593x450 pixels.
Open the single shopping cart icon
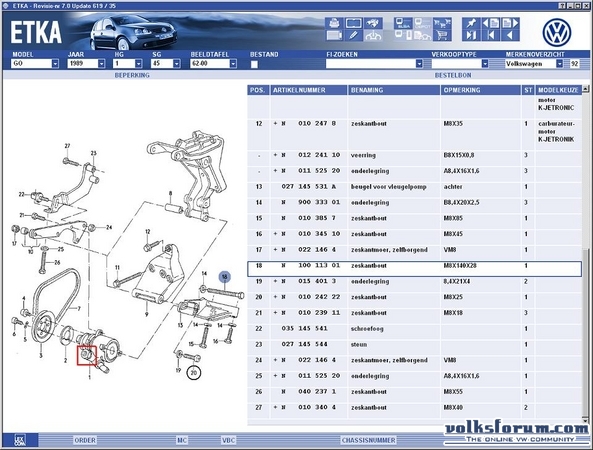pos(442,36)
